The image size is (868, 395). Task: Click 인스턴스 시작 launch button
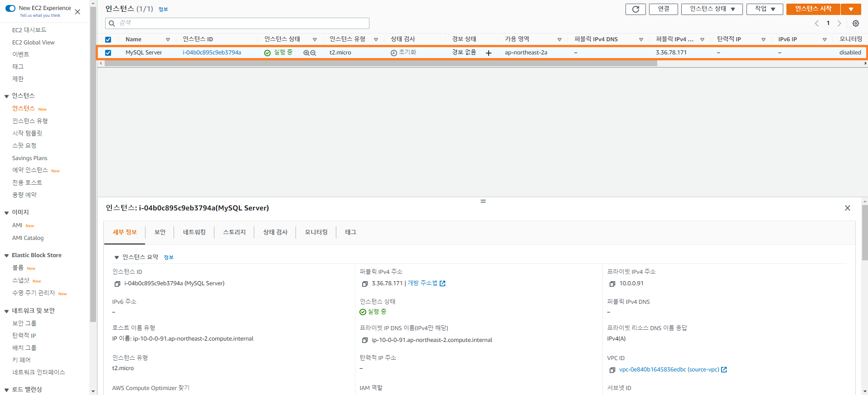click(813, 9)
